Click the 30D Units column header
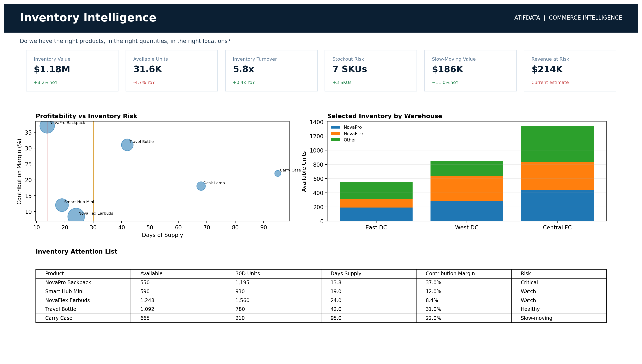 point(273,274)
